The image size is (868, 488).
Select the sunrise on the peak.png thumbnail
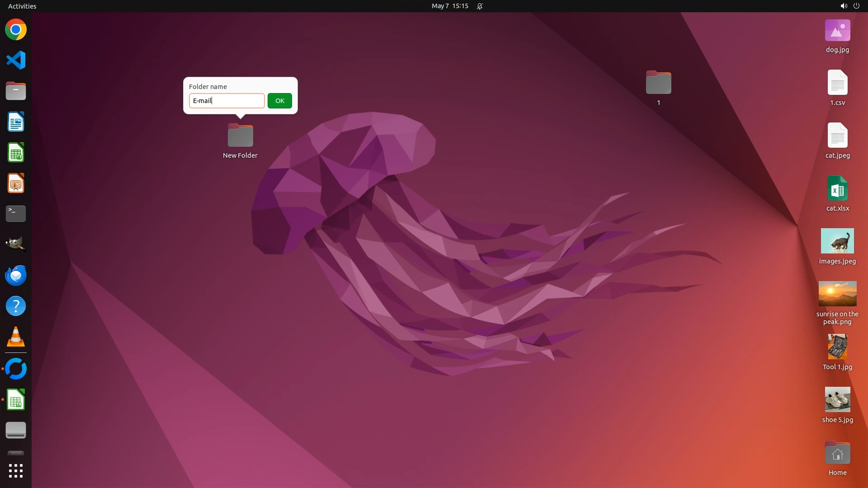click(837, 294)
